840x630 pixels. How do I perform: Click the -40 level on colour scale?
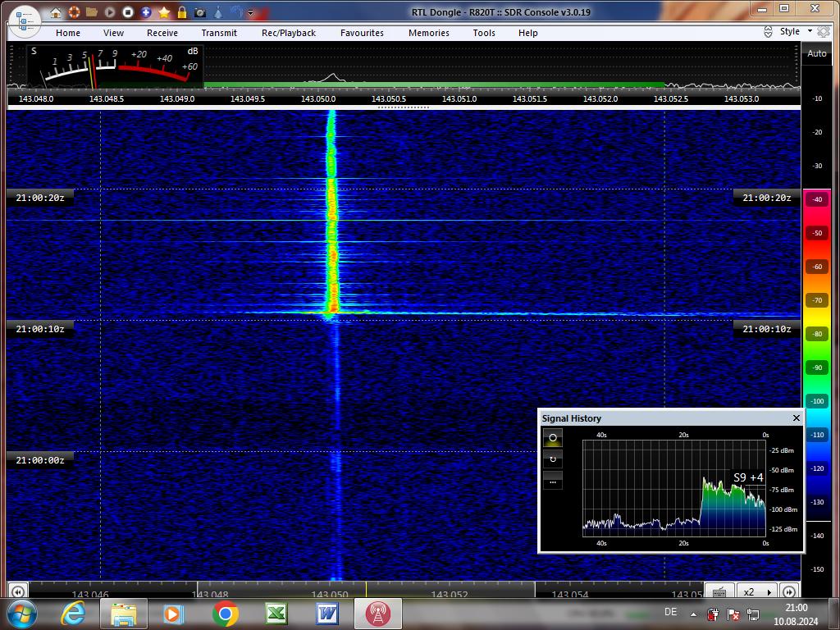tap(817, 199)
